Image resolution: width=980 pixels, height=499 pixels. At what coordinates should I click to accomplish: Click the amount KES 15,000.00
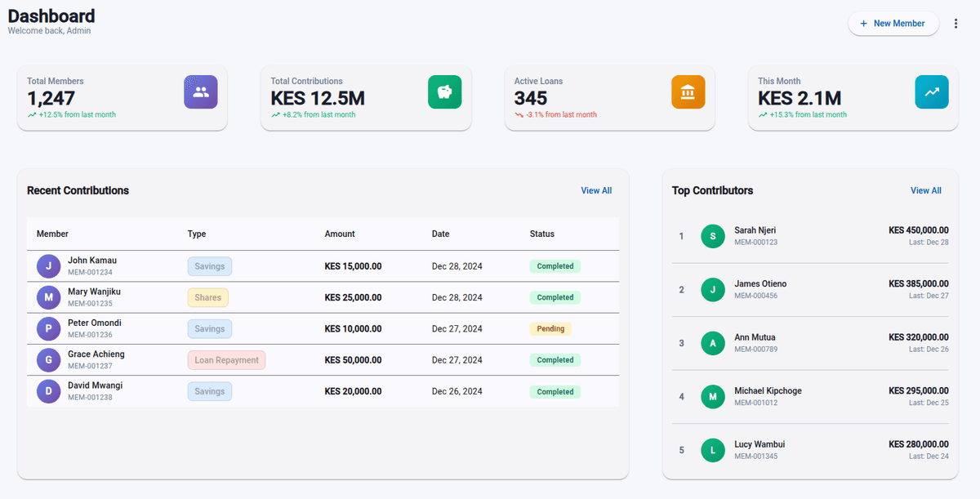(353, 266)
